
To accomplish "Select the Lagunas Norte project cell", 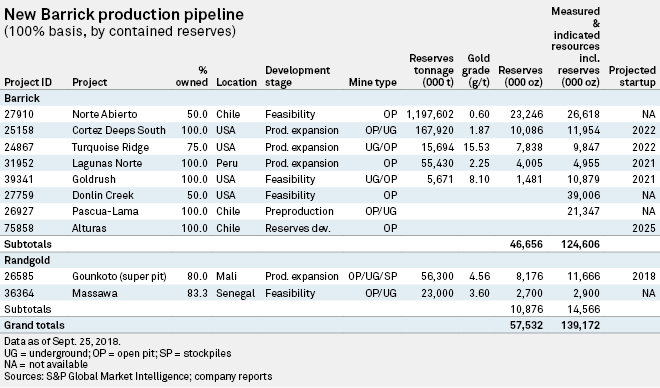I will (x=107, y=163).
